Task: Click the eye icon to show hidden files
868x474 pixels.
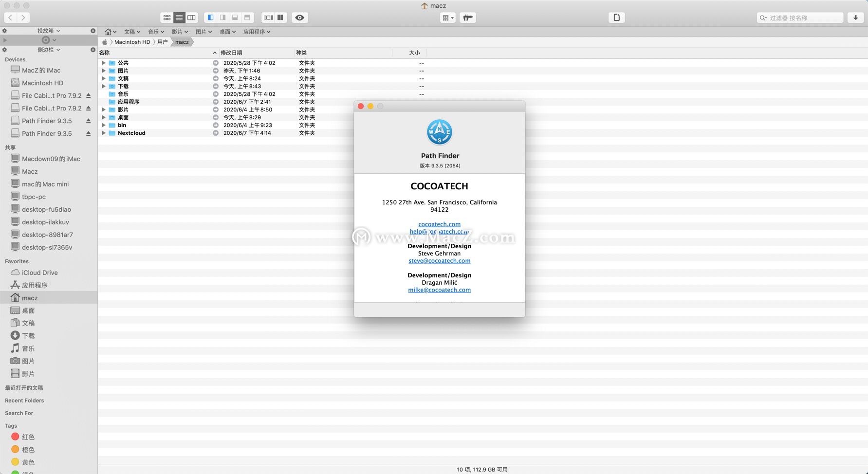Action: [300, 18]
